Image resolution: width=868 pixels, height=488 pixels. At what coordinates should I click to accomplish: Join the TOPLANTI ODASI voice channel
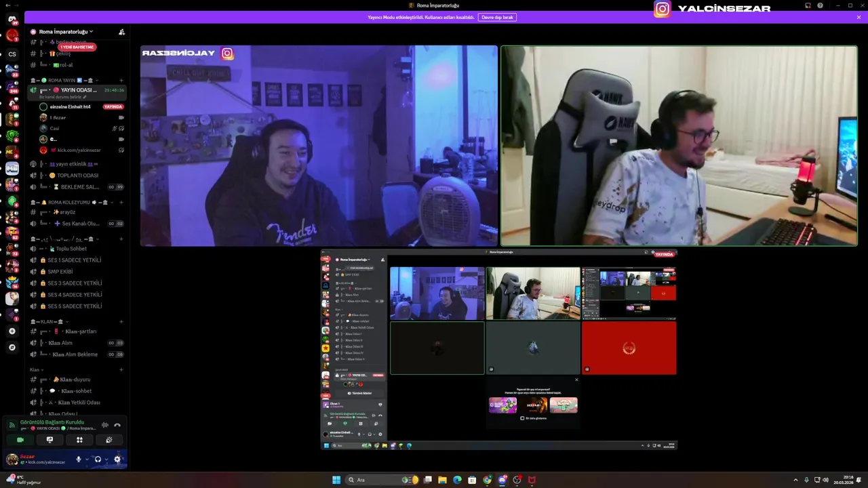(x=77, y=176)
